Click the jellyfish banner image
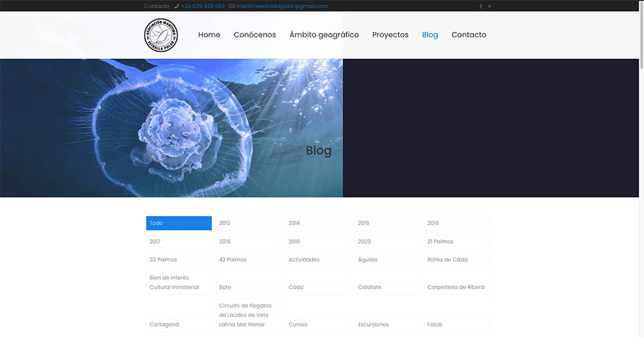Viewport: 644px width, 337px height. (x=171, y=129)
